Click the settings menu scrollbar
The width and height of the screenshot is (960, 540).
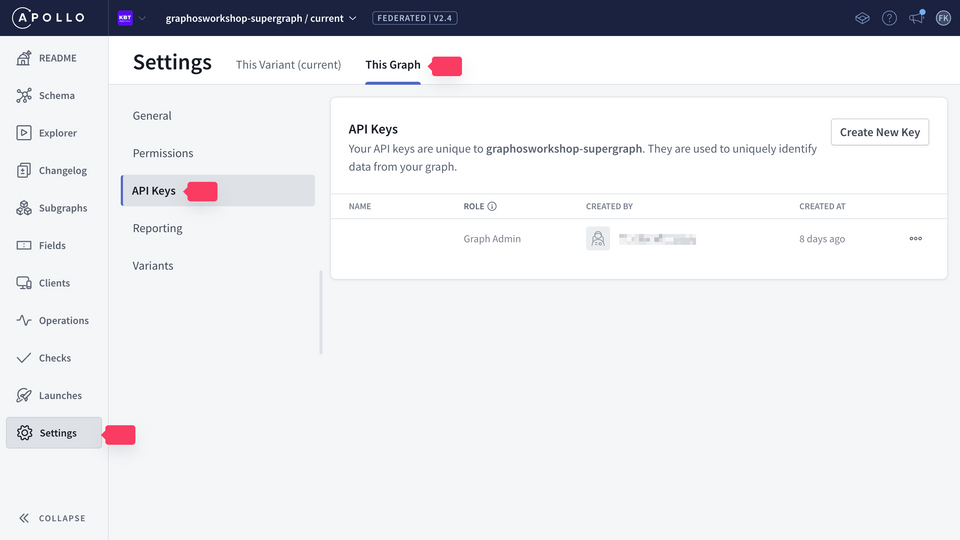(x=321, y=312)
